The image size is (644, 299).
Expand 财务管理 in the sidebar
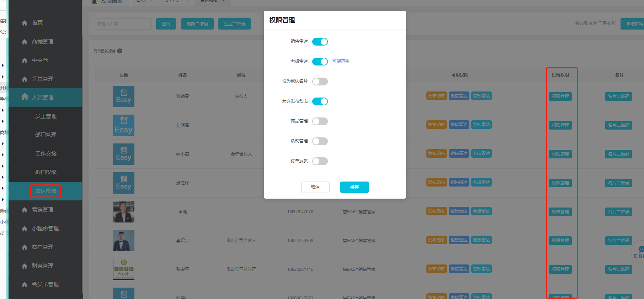[x=45, y=266]
